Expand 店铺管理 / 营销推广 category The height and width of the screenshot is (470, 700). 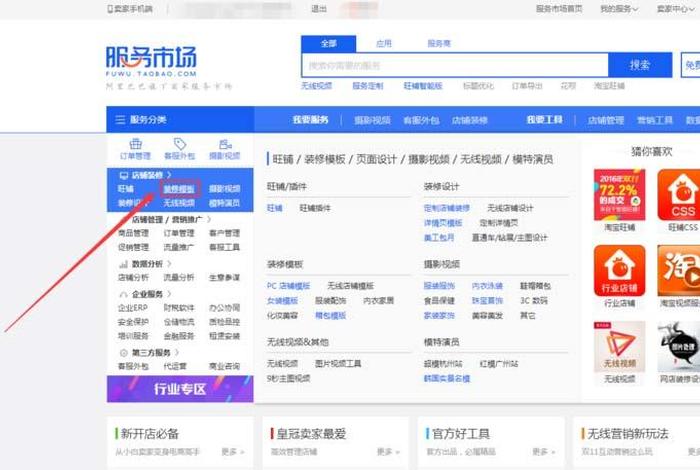click(172, 219)
